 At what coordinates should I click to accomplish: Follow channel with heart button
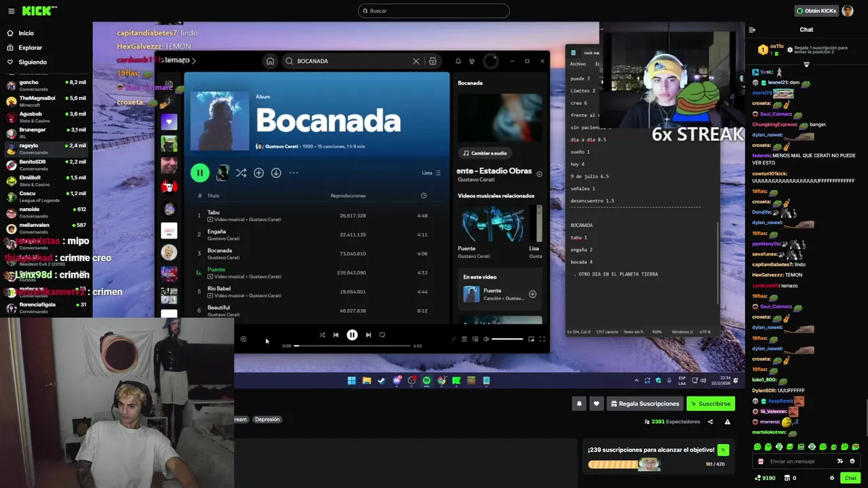click(596, 404)
